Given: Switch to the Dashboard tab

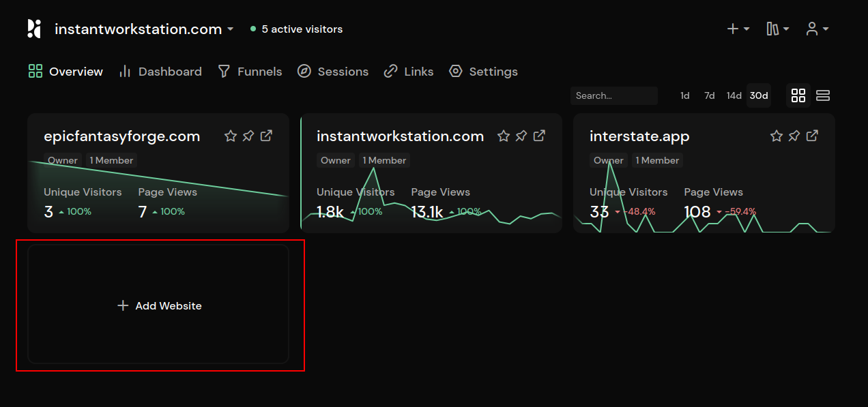Looking at the screenshot, I should pos(160,72).
